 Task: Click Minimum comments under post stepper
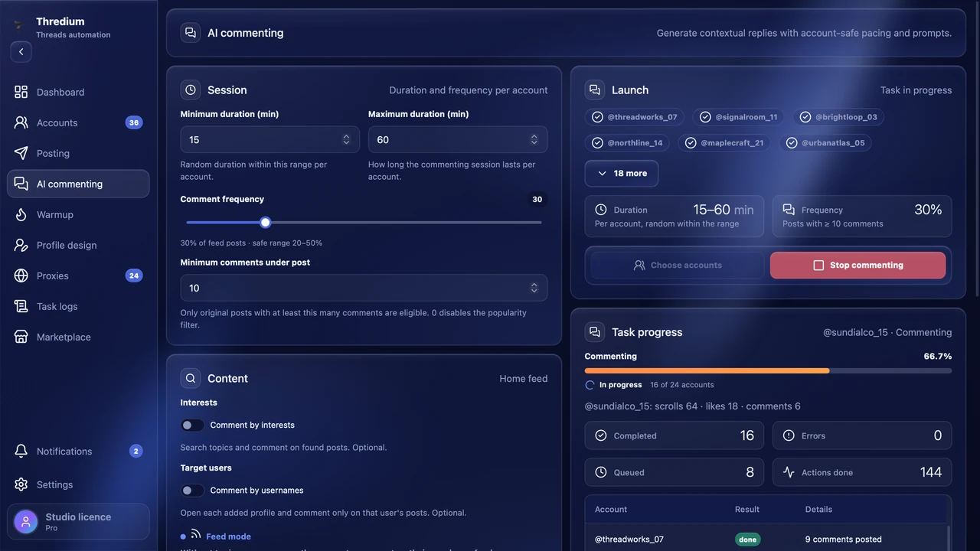(x=534, y=288)
